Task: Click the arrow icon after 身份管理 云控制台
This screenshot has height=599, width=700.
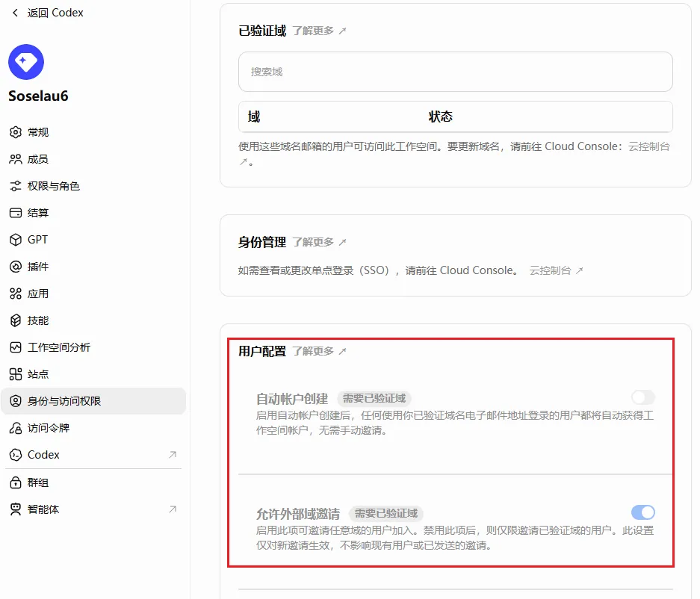Action: (x=580, y=270)
